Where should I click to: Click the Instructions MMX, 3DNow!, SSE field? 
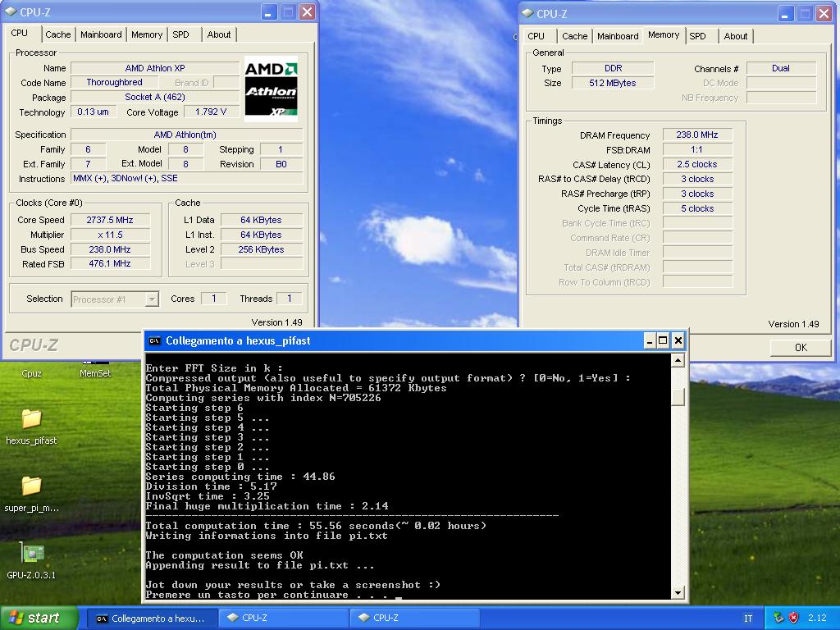tap(187, 178)
